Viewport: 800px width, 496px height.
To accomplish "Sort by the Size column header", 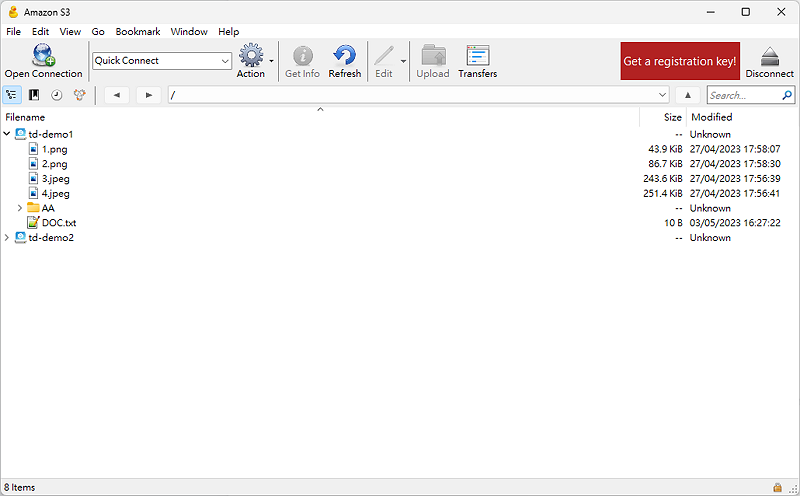I will [x=672, y=117].
